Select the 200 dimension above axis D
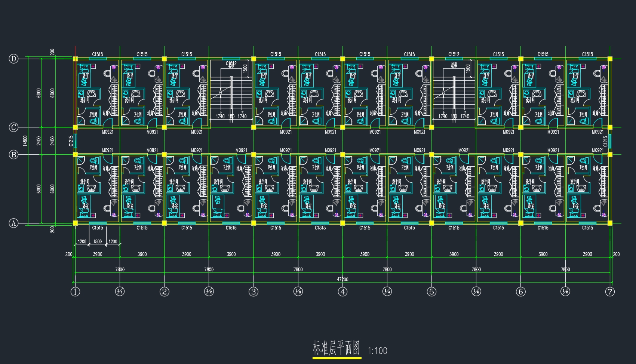Image resolution: width=636 pixels, height=364 pixels. tap(52, 52)
